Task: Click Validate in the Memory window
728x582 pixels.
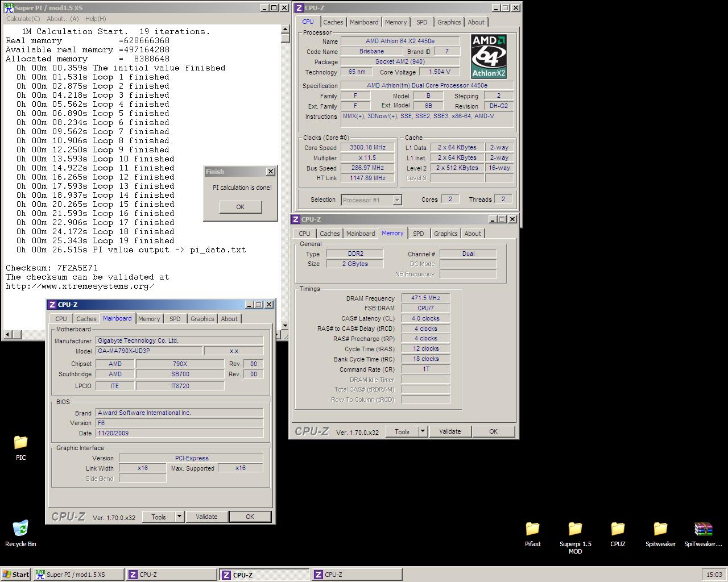Action: [450, 431]
